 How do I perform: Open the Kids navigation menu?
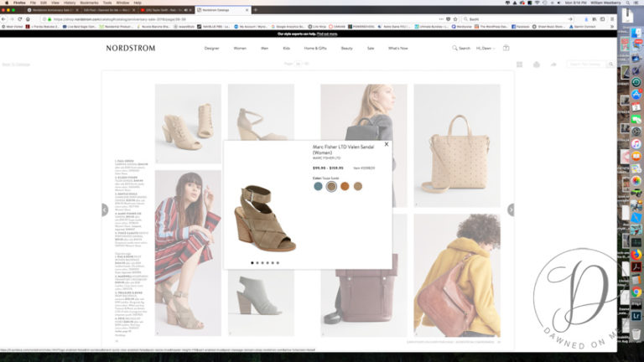[x=286, y=49]
